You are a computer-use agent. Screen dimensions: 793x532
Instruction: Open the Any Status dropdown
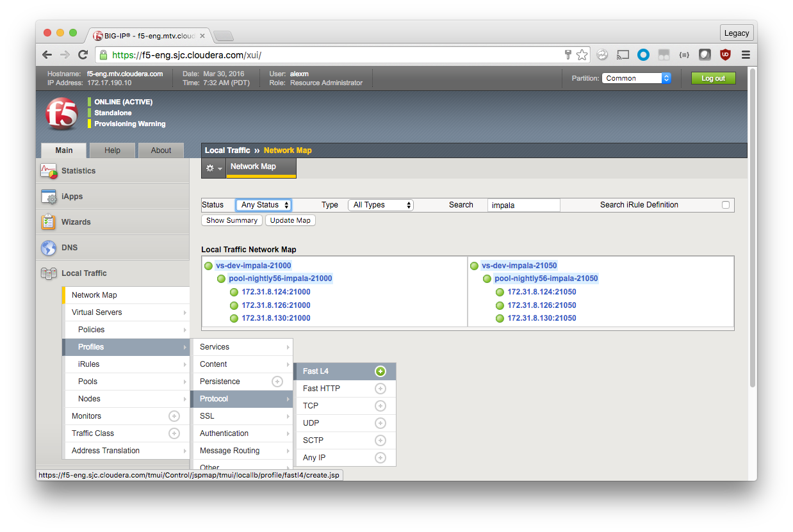[263, 205]
